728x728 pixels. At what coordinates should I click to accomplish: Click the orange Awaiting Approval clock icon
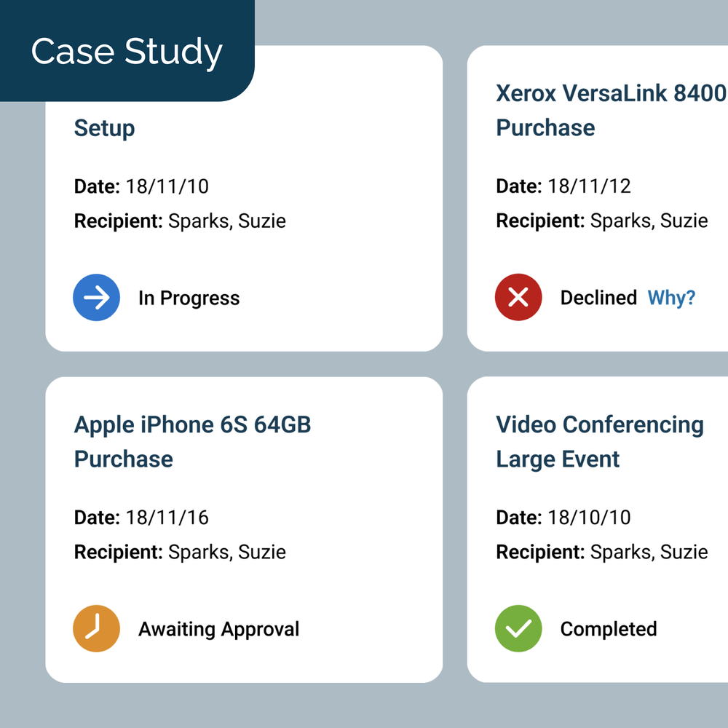click(96, 629)
